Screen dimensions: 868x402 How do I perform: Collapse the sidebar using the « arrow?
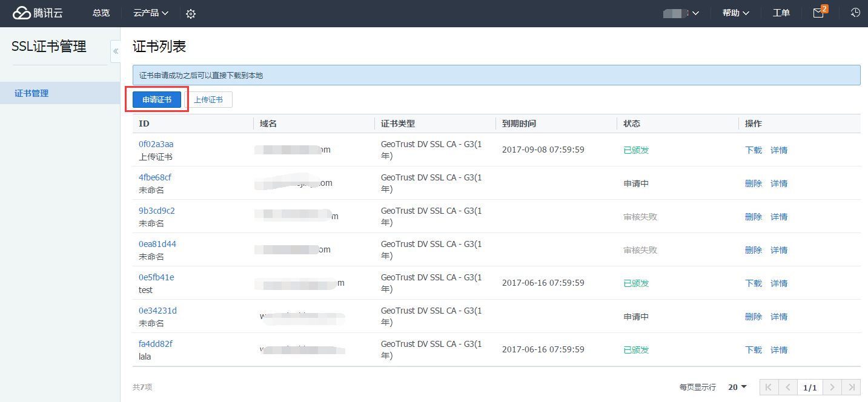click(116, 51)
